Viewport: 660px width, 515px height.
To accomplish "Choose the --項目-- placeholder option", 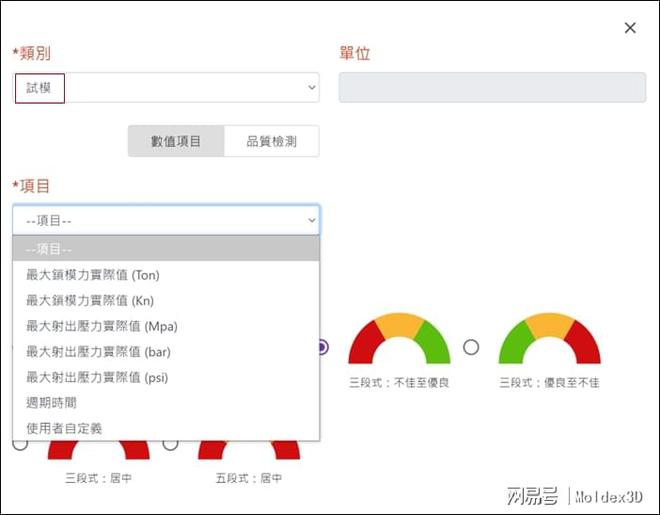I will 166,249.
